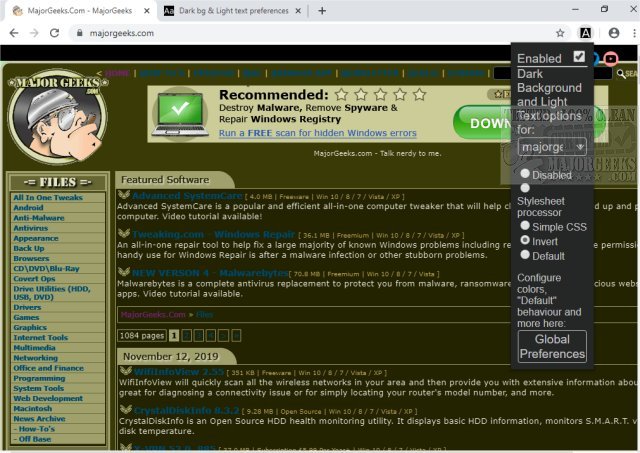Open a new tab with the plus button

click(x=322, y=11)
